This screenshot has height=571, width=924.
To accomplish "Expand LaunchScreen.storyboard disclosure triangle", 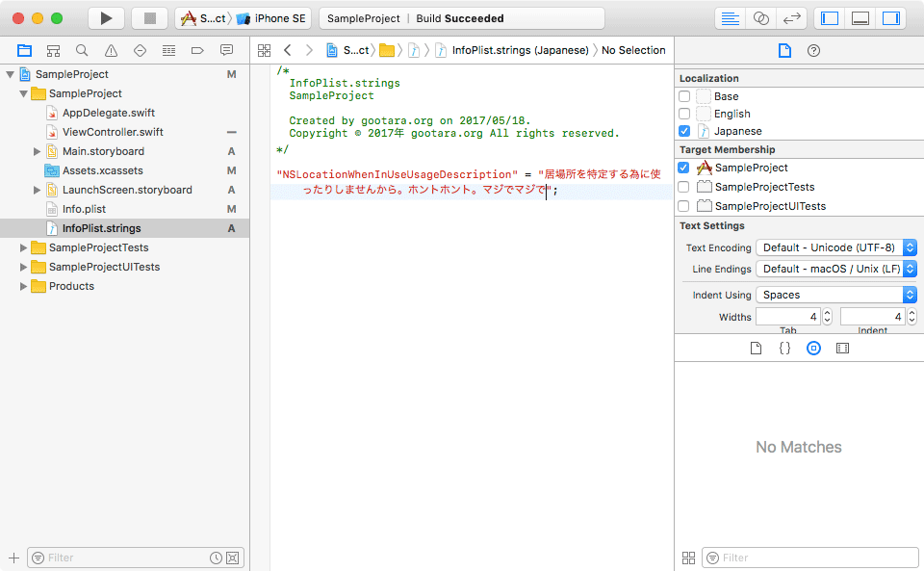I will (38, 190).
